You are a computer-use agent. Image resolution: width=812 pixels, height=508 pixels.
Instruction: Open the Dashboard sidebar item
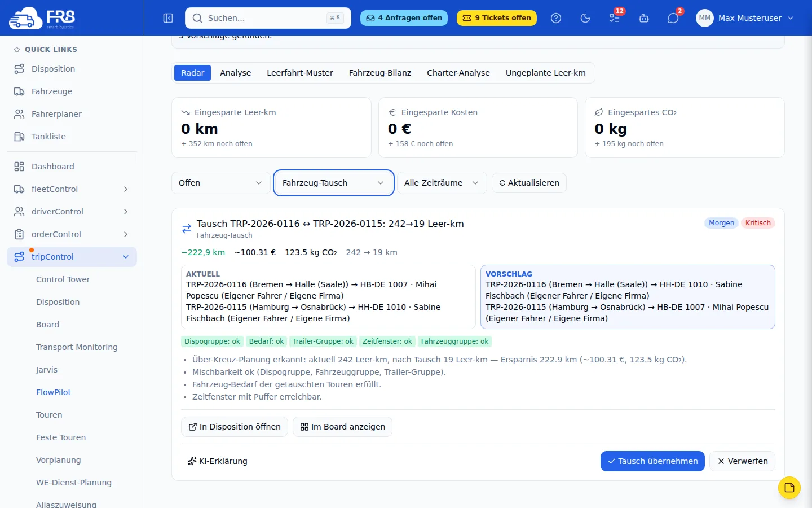pos(72,167)
